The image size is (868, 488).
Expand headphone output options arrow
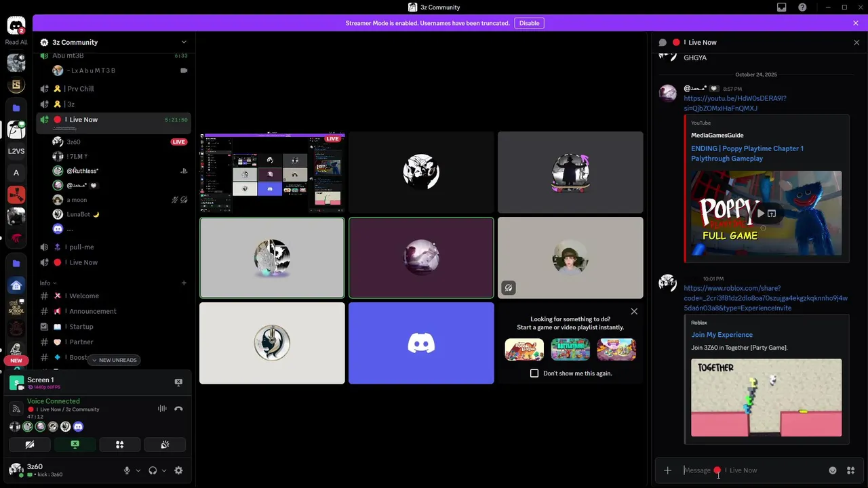164,470
